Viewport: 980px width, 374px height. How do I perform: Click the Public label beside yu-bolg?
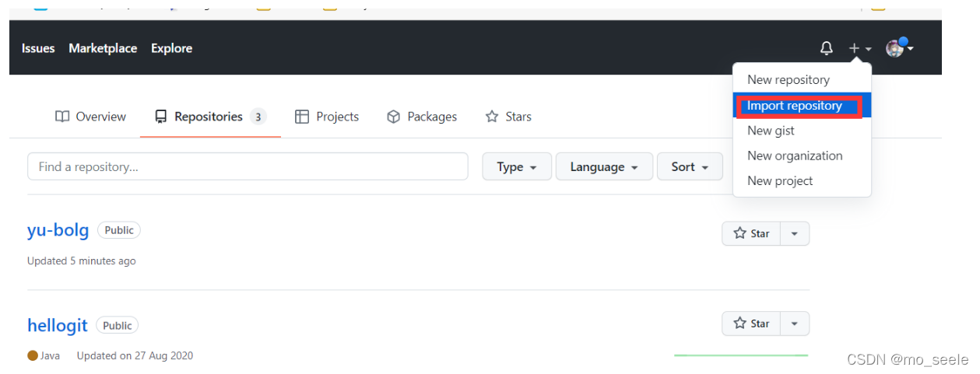[119, 230]
